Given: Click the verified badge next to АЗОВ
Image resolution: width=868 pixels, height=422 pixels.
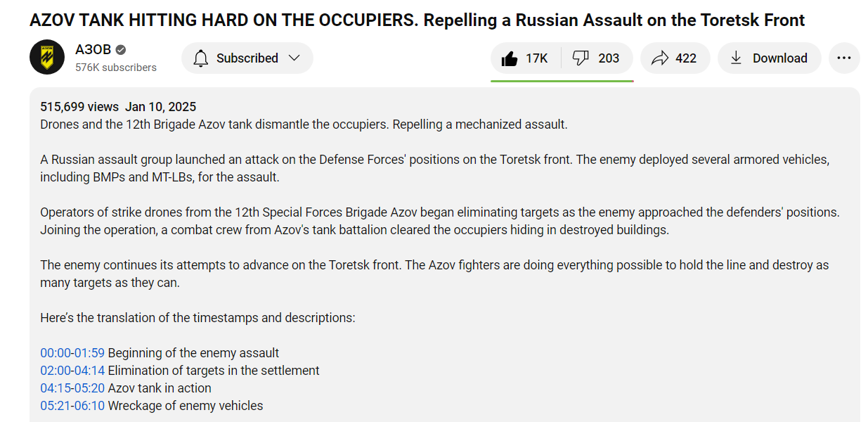Looking at the screenshot, I should click(x=121, y=50).
